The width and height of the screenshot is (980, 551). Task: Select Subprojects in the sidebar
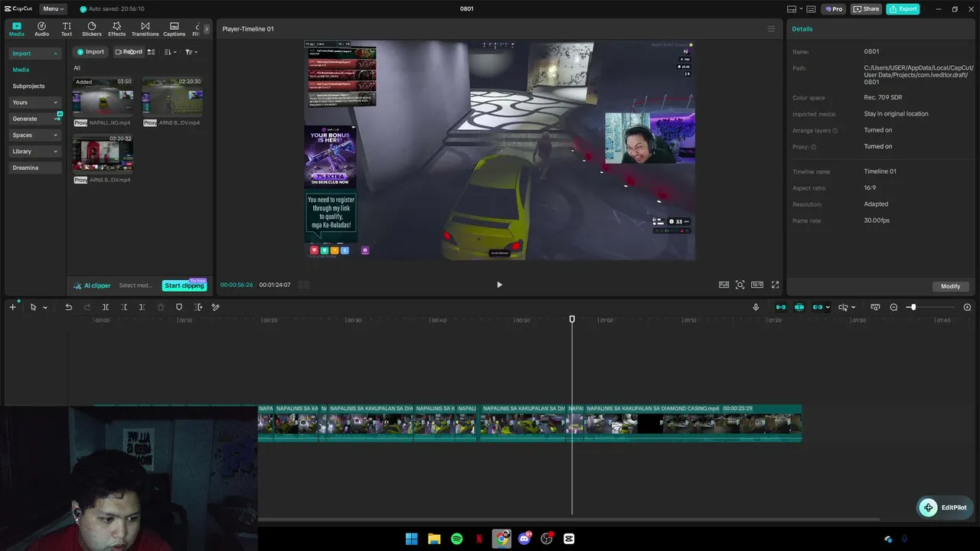tap(28, 86)
